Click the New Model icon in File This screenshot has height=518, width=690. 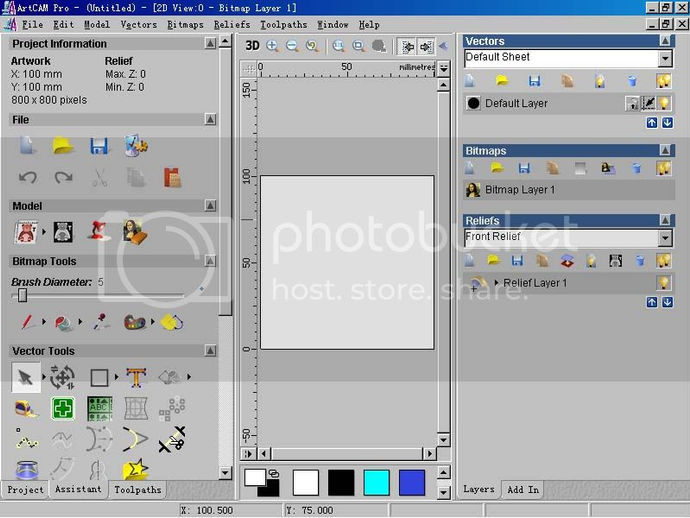coord(27,146)
